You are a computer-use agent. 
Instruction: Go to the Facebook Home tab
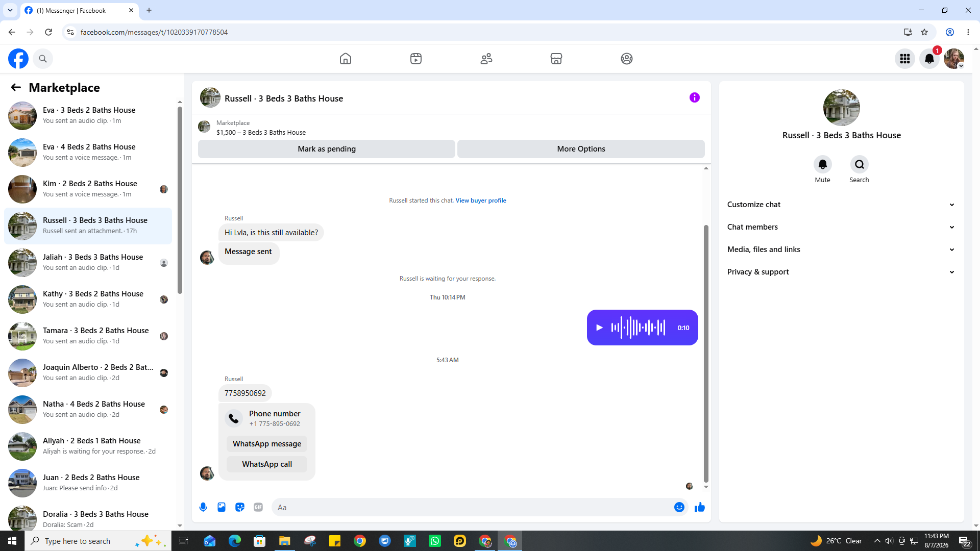point(346,59)
